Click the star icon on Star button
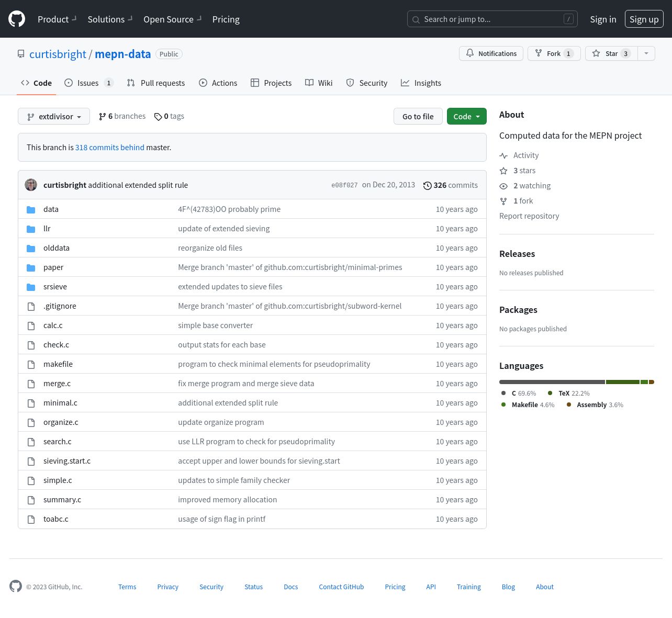The width and height of the screenshot is (672, 618). point(596,53)
